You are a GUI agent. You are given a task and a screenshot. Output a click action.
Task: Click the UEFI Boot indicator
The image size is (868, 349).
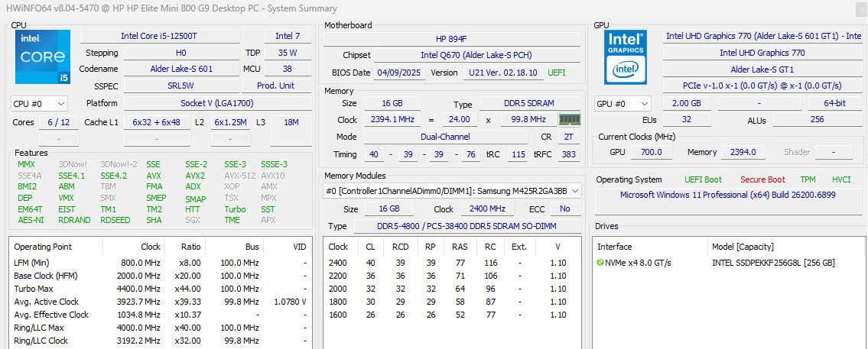pyautogui.click(x=703, y=179)
